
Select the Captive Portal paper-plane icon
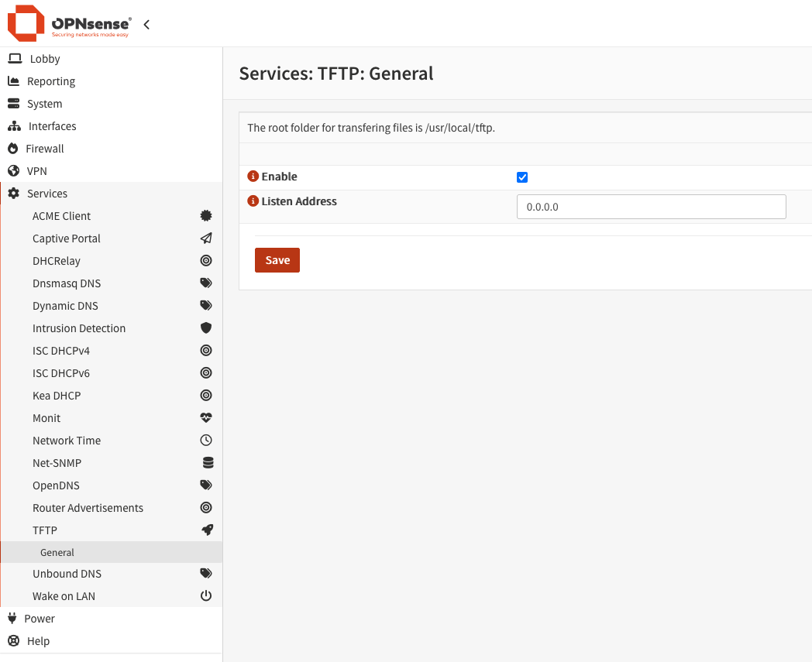205,238
